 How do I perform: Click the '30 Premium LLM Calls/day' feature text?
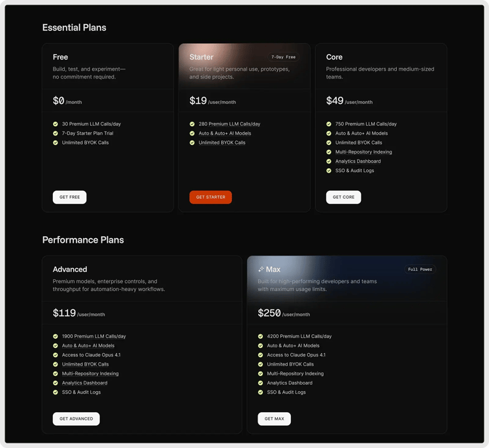point(92,124)
